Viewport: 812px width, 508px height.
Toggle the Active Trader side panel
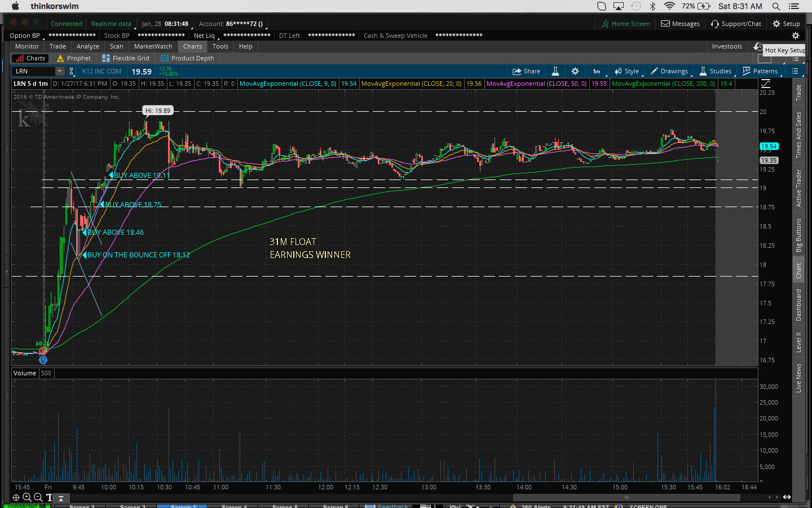(798, 188)
